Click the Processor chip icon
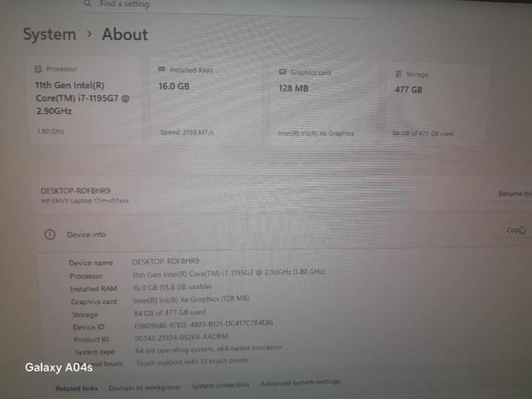532x399 pixels. tap(38, 69)
